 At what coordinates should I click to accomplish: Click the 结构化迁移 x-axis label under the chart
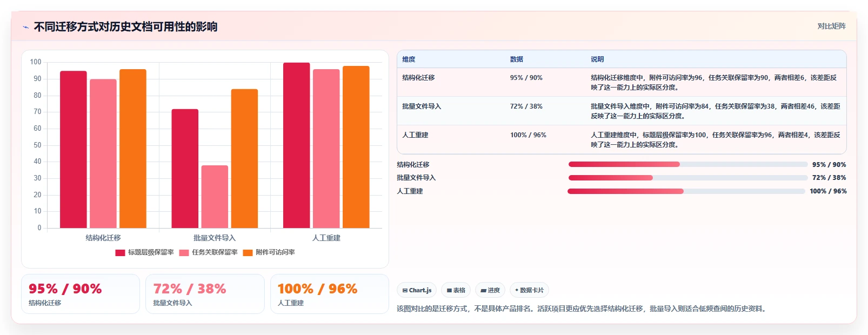(103, 238)
